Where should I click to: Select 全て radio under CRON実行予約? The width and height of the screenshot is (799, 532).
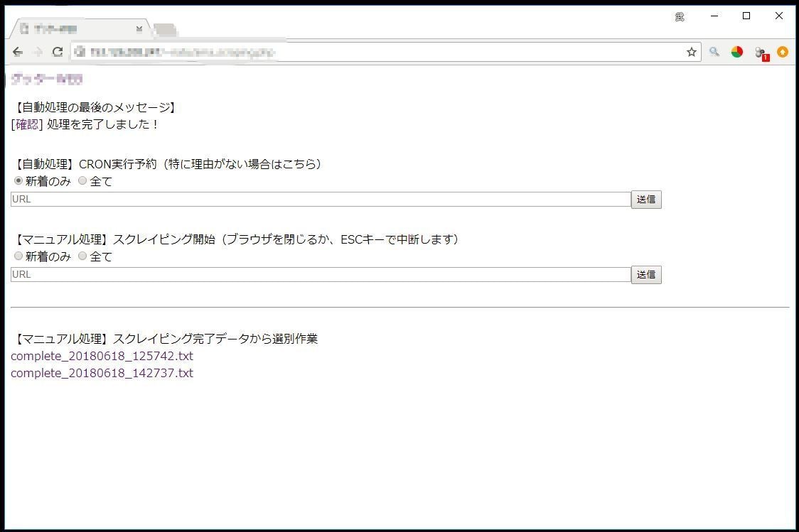pyautogui.click(x=82, y=180)
